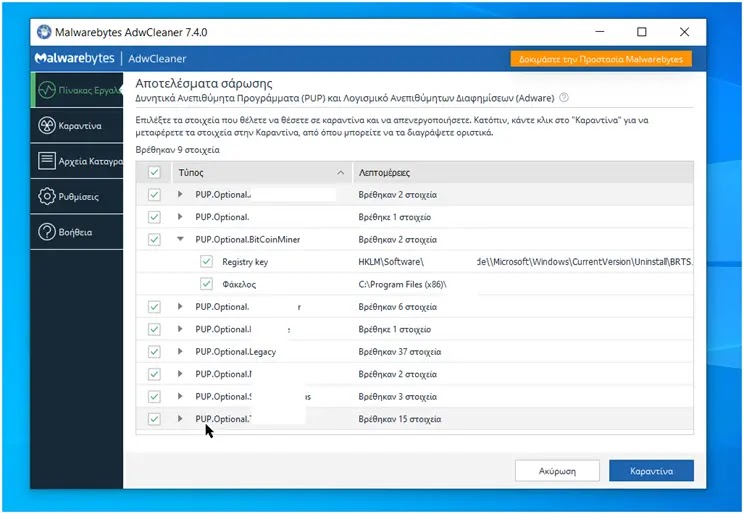Click the Ρυθμίσεις gear icon
This screenshot has width=744, height=514.
click(47, 196)
